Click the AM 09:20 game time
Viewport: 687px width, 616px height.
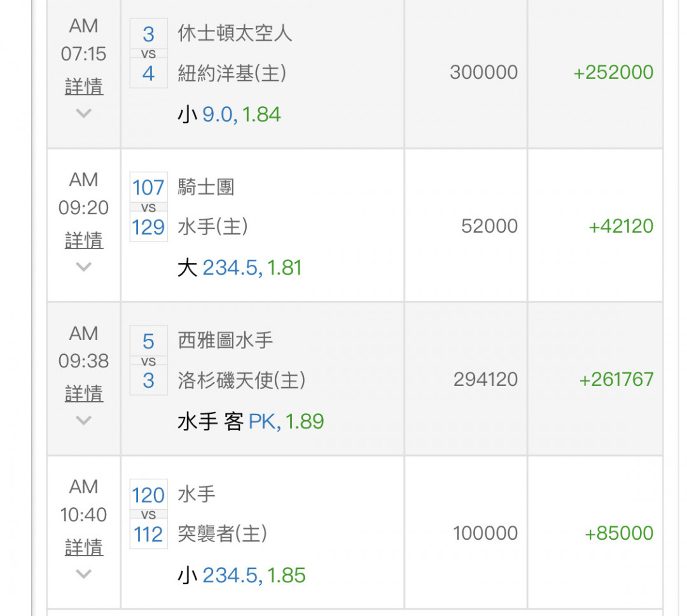(x=84, y=193)
